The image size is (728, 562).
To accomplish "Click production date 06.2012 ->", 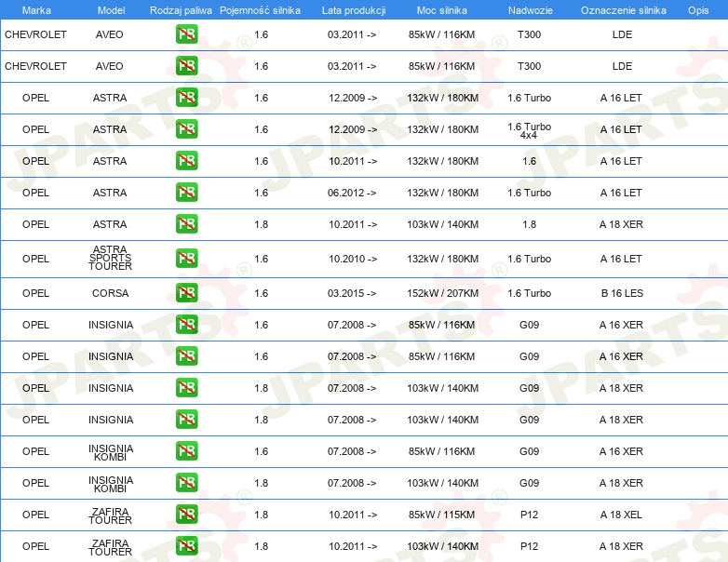I will (x=352, y=193).
